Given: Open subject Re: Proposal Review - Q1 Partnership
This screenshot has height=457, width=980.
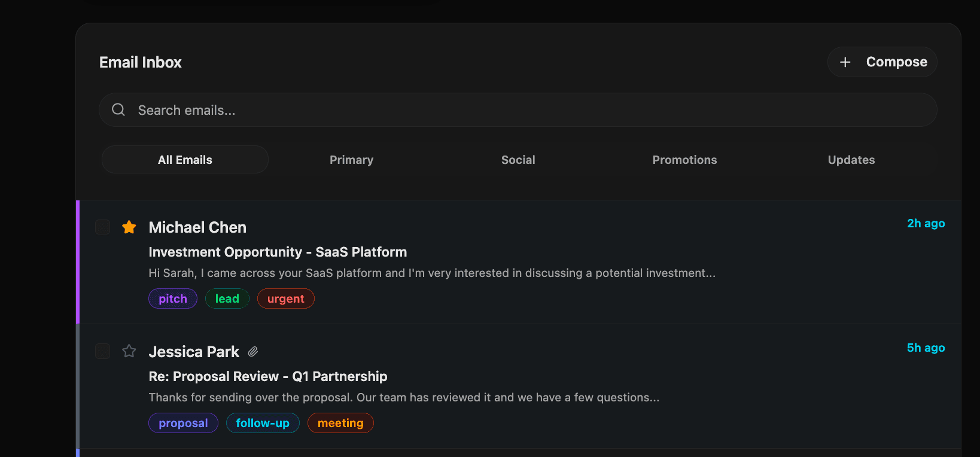Looking at the screenshot, I should [x=268, y=376].
